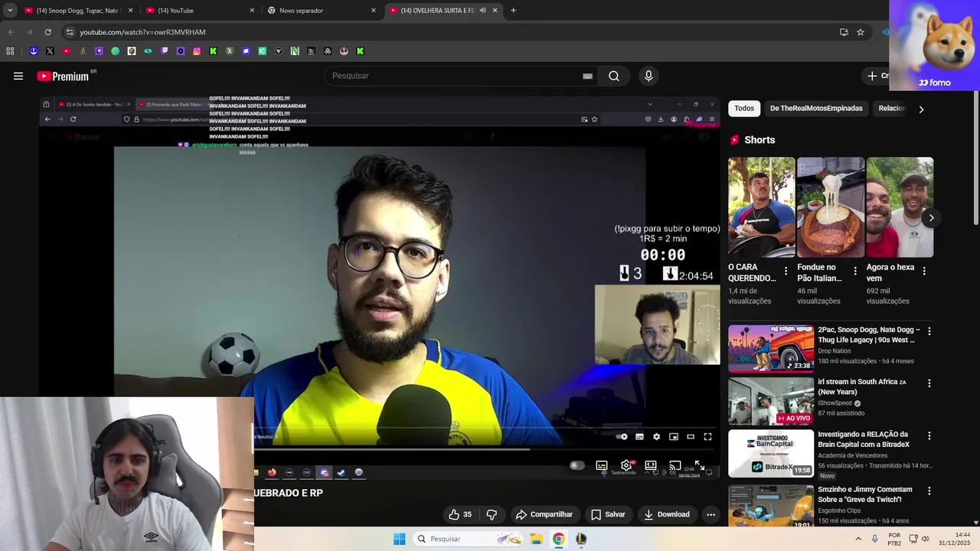Click the IShowSpeed channel name
980x551 pixels.
click(835, 403)
